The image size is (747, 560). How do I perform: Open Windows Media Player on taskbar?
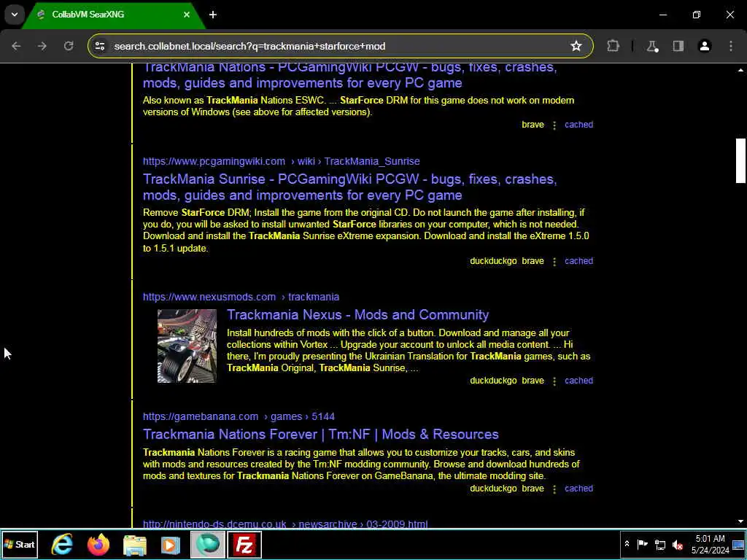coord(171,544)
